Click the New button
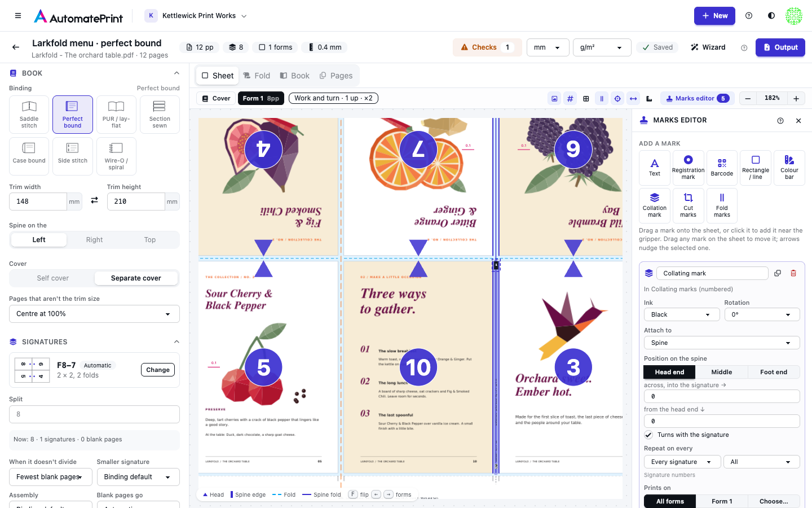 pos(714,16)
